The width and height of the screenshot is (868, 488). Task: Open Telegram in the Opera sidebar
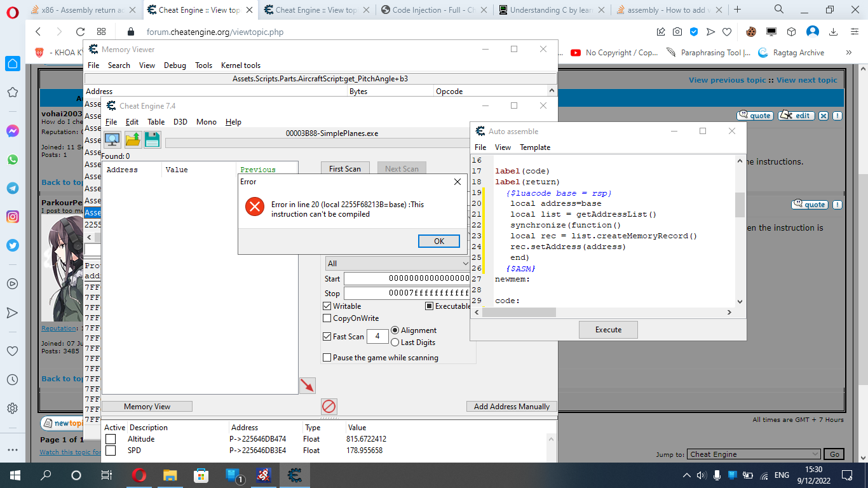[12, 188]
